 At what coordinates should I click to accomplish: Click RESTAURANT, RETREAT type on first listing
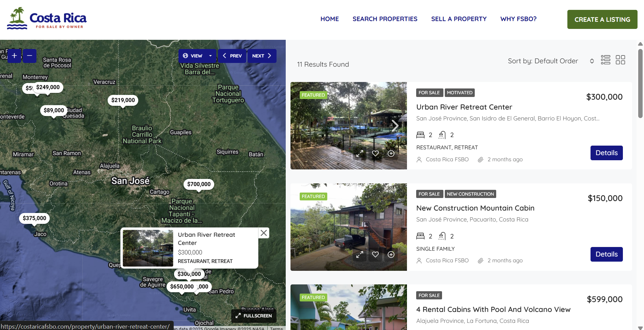(x=447, y=147)
